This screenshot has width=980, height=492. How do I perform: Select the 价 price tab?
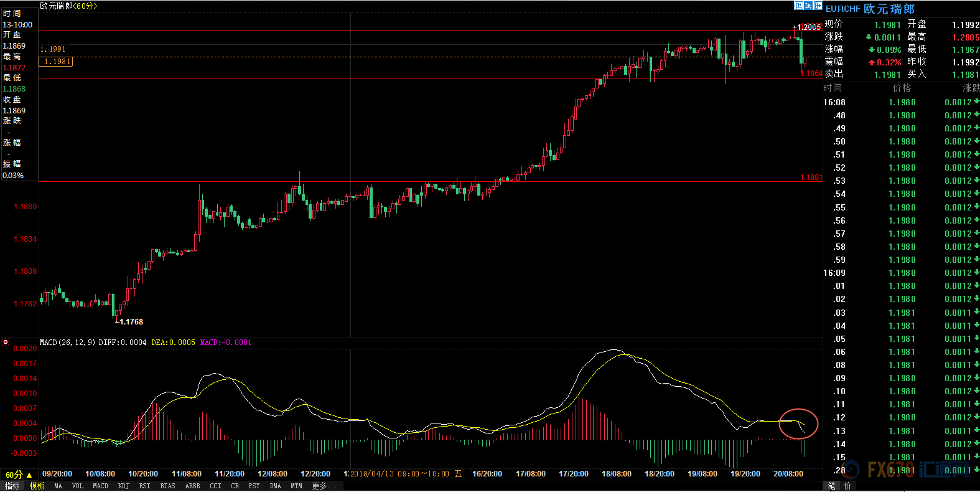pyautogui.click(x=847, y=486)
